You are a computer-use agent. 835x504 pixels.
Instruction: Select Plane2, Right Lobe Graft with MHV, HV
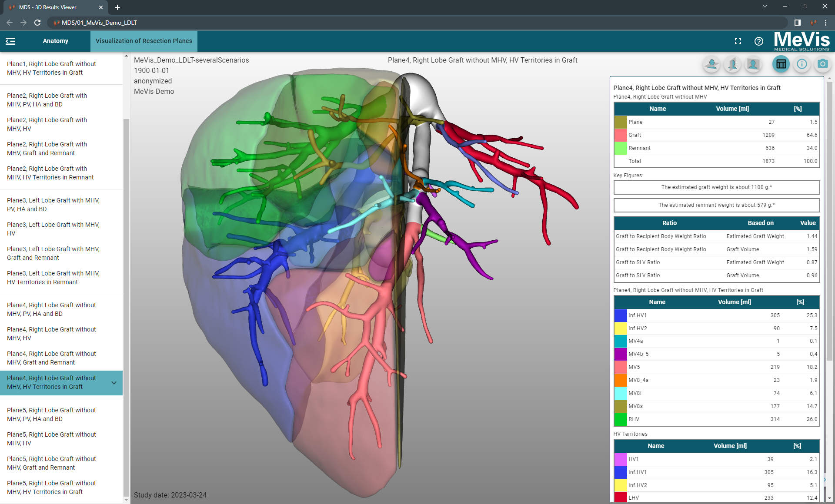coord(61,124)
